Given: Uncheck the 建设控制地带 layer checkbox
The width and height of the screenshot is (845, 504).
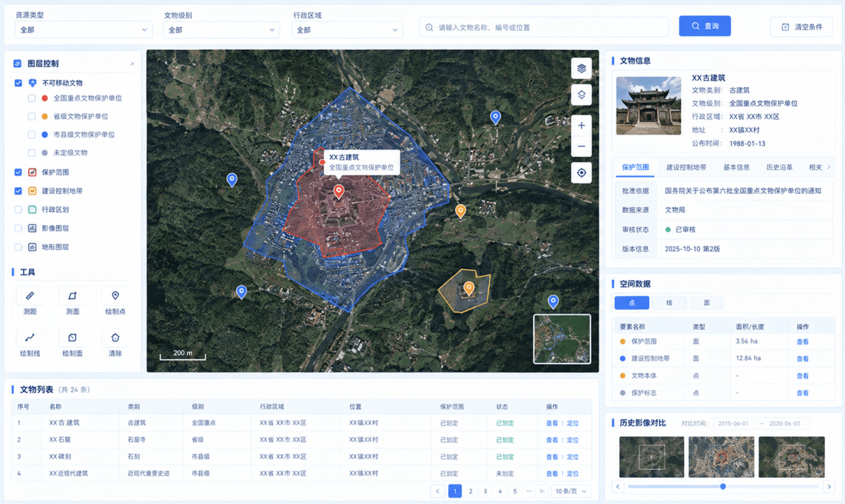Looking at the screenshot, I should coord(18,191).
